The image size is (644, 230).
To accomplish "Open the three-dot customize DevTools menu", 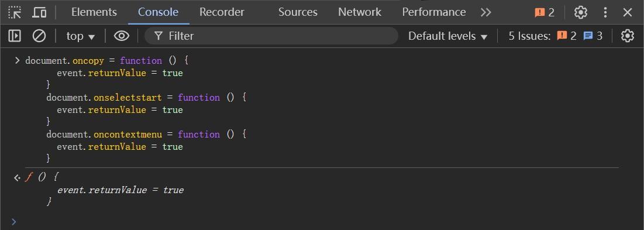I will [x=605, y=12].
